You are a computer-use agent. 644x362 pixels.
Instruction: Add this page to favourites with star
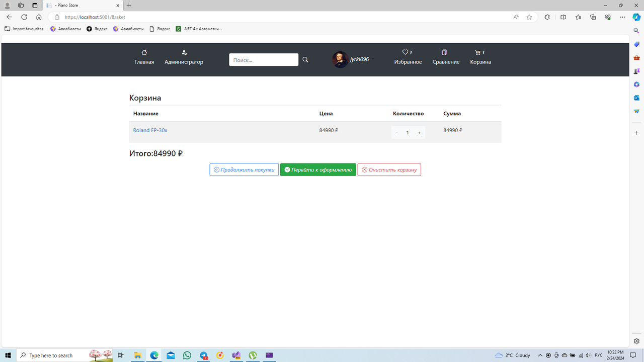click(x=529, y=17)
